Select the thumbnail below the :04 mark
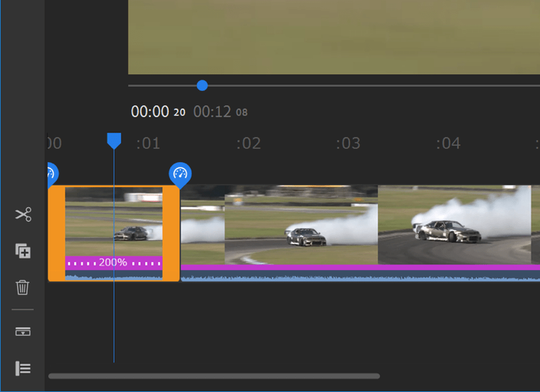The height and width of the screenshot is (392, 540). [x=454, y=225]
